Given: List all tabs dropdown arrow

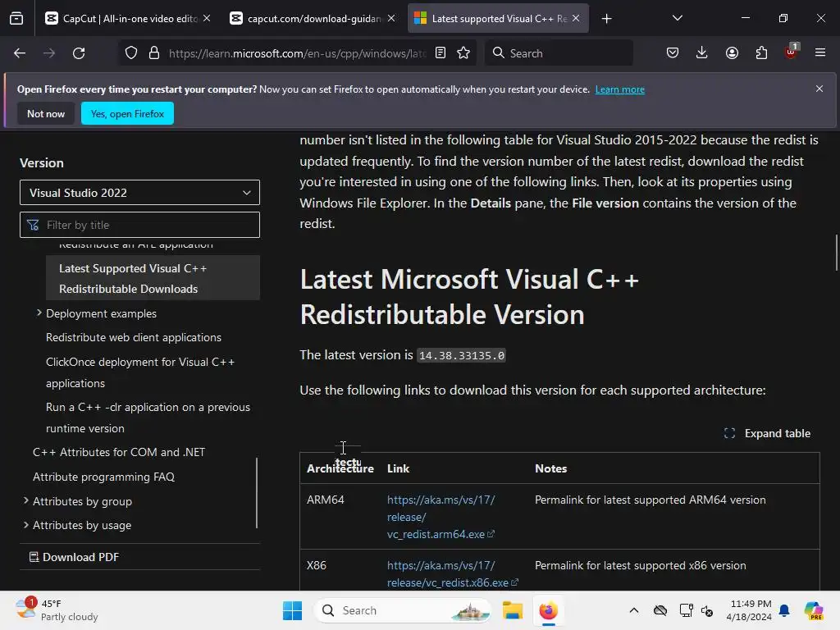Looking at the screenshot, I should pyautogui.click(x=677, y=19).
